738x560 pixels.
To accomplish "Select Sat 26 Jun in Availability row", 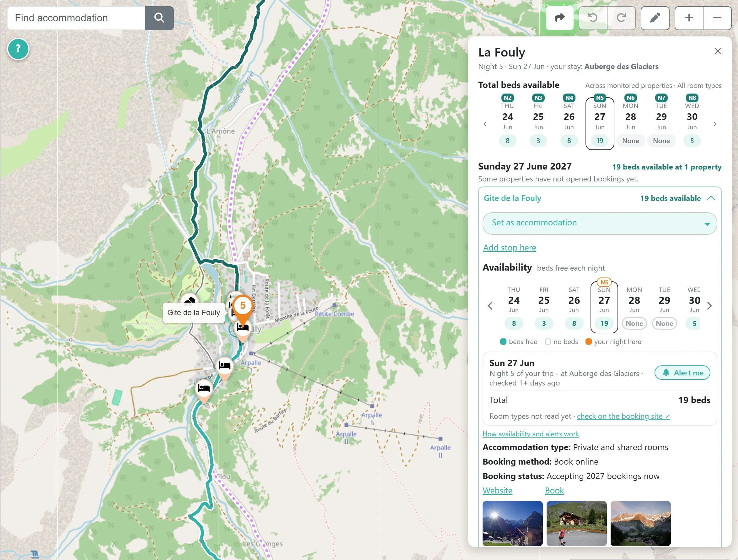I will coord(574,307).
